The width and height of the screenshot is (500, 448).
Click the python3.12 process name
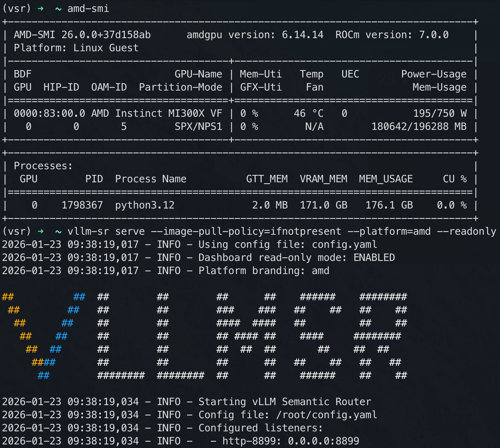tap(145, 205)
